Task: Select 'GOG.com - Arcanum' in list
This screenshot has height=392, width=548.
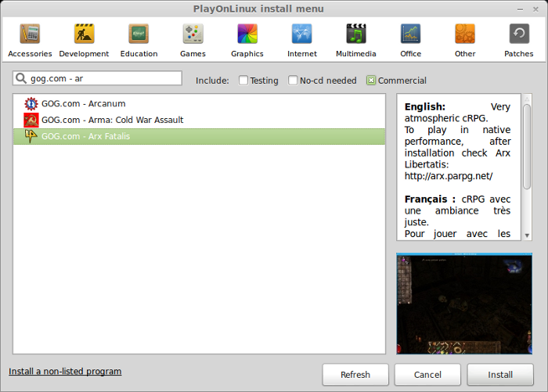Action: click(x=199, y=104)
